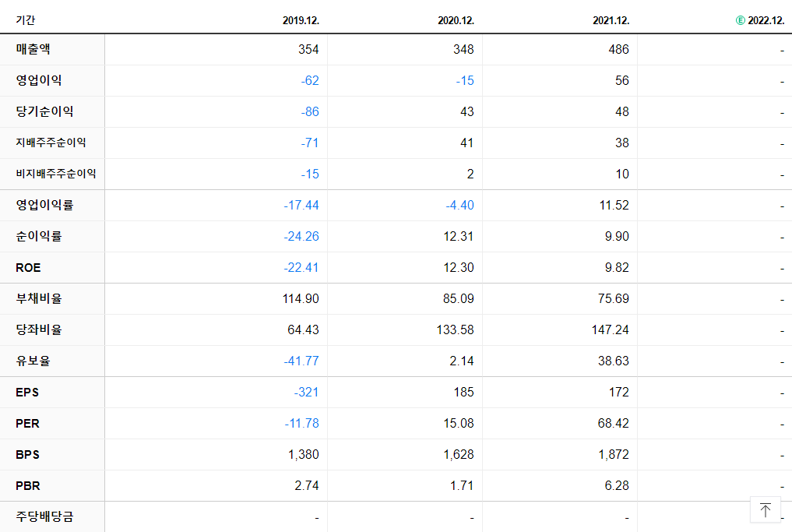Screen dimensions: 792x532
Task: Click the 2019 유보율 value -41.77
Action: 301,361
